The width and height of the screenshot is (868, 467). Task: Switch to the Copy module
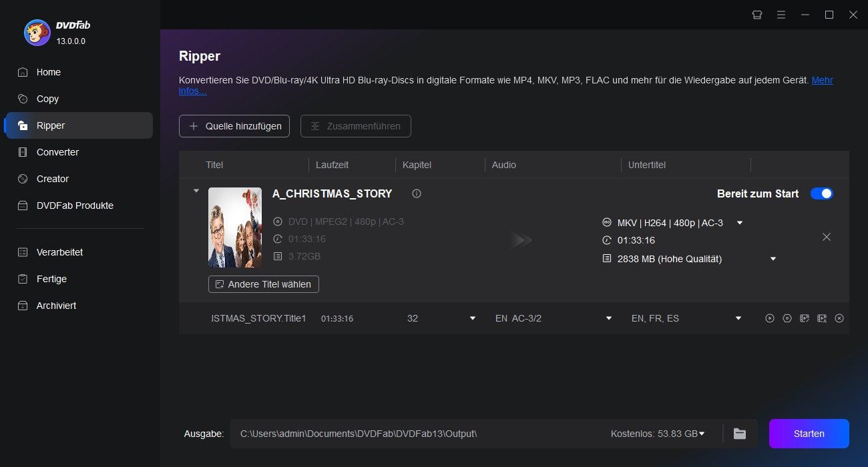79,99
